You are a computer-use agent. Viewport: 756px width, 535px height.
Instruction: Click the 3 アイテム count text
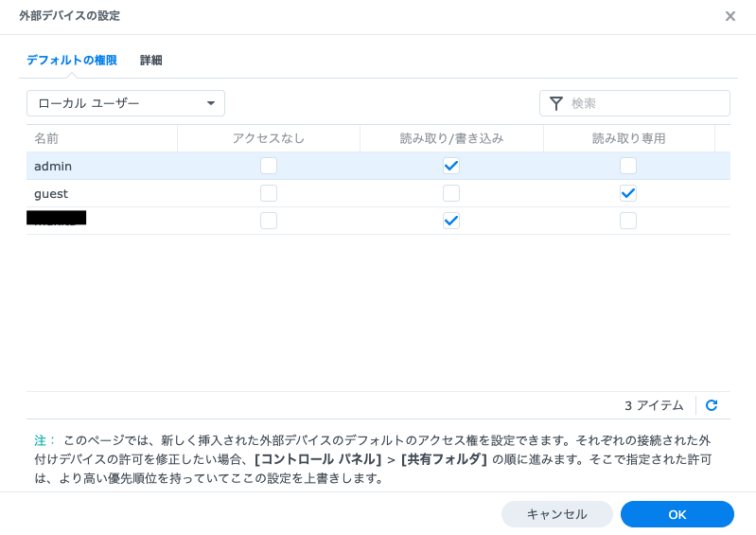point(654,405)
